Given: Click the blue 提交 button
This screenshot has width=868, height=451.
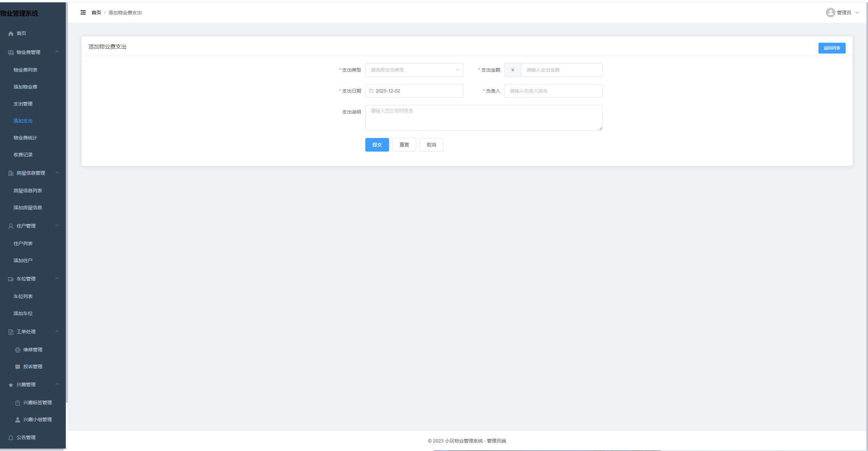Looking at the screenshot, I should click(377, 145).
